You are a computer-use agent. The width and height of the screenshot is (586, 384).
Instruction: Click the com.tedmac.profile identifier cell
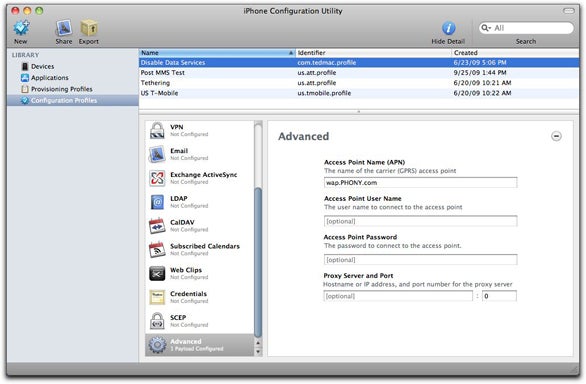(327, 62)
